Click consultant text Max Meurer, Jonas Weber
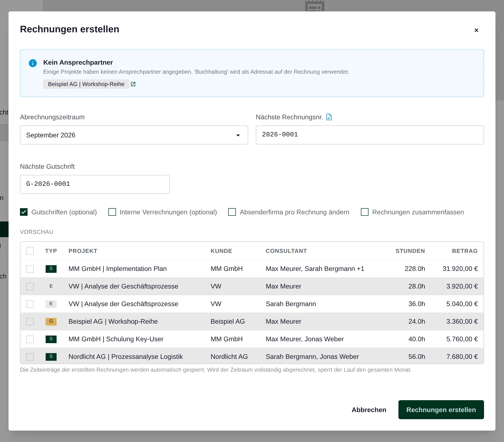 (305, 339)
